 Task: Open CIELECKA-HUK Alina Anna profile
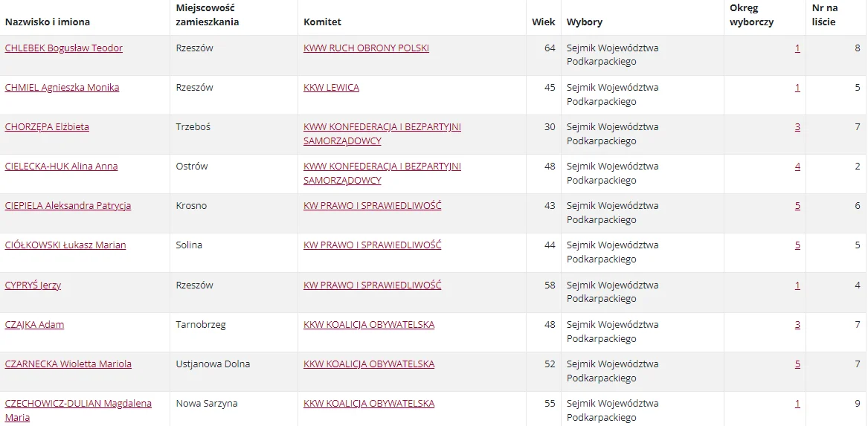[x=62, y=166]
